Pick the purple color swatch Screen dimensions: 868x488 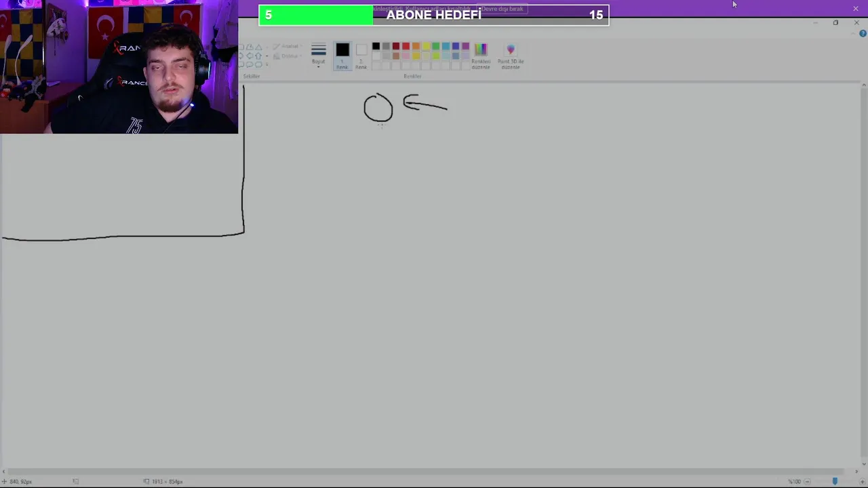coord(465,46)
